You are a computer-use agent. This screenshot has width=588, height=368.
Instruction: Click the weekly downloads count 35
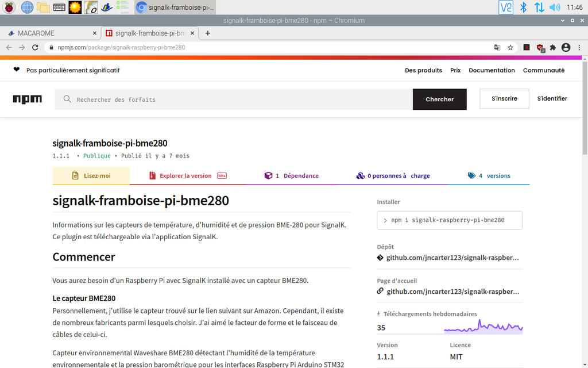(381, 328)
